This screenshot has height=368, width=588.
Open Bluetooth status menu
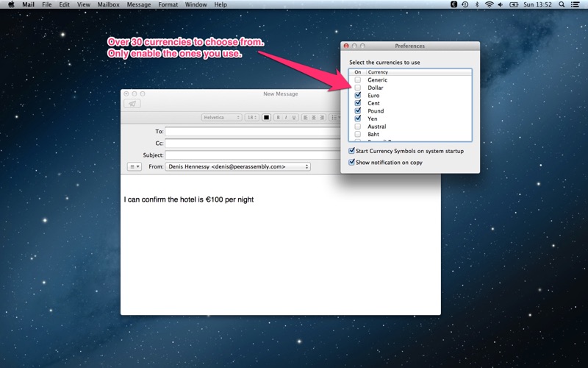click(477, 4)
